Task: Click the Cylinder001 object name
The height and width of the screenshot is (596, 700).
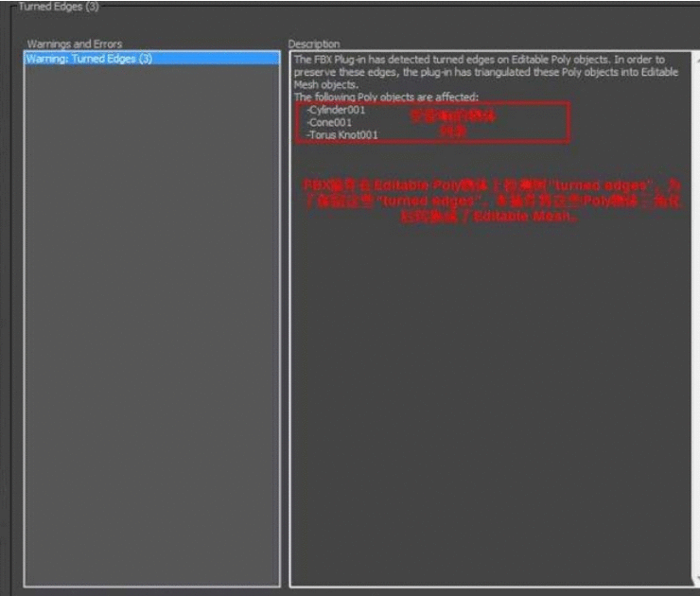Action: (336, 110)
